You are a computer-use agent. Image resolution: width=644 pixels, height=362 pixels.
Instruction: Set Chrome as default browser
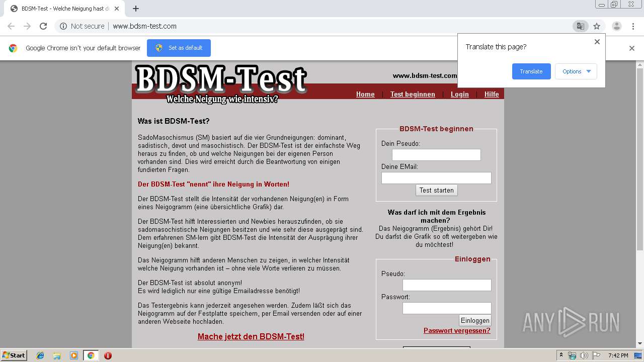[179, 48]
